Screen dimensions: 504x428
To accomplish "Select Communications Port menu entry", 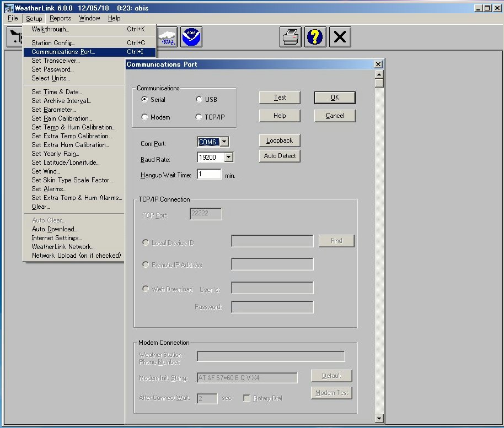I will 90,52.
